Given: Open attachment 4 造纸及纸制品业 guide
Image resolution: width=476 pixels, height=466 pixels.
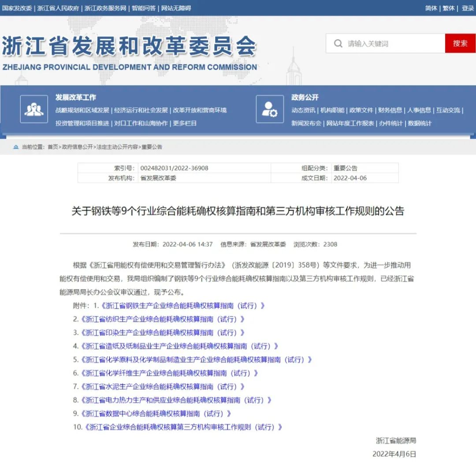Looking at the screenshot, I should coord(179,347).
